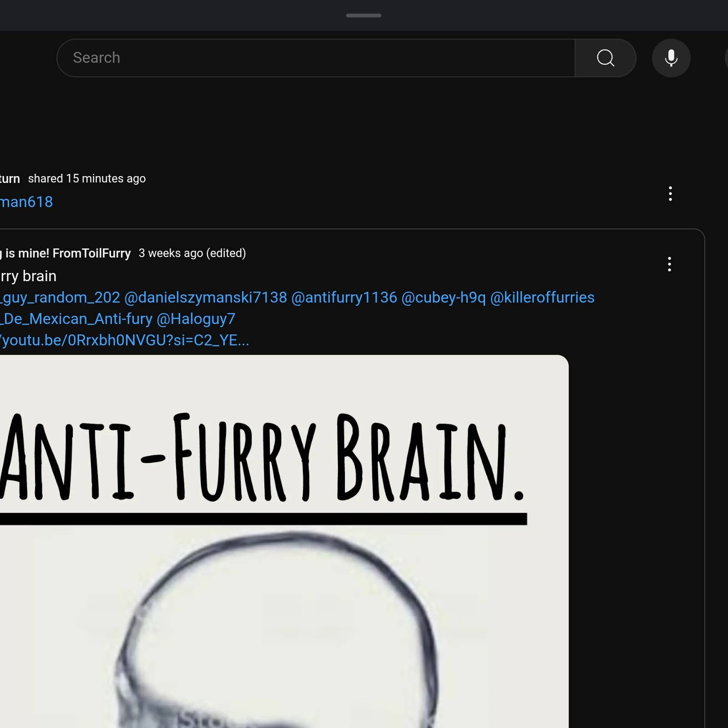The image size is (728, 728).
Task: Click 'shared 15 minutes ago' timestamp
Action: [x=87, y=178]
